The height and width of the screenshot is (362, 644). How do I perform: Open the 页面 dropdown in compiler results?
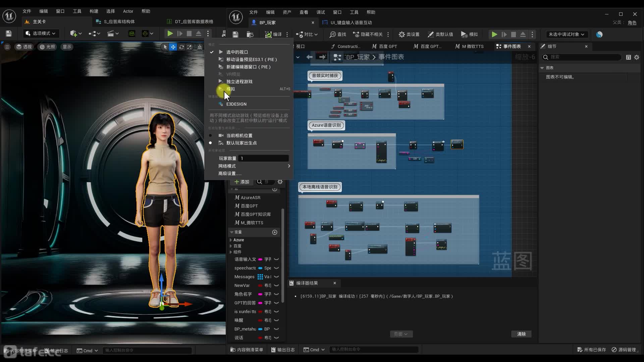(401, 334)
